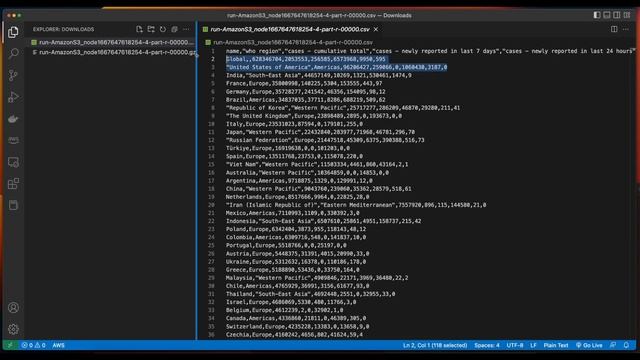This screenshot has width=640, height=360.
Task: Click the Russian Federation row
Action: (325, 140)
